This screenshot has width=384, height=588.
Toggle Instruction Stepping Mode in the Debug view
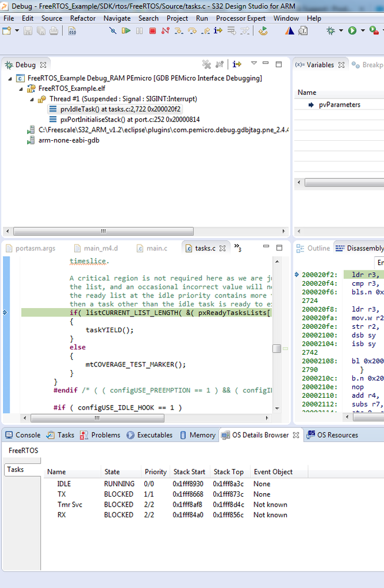tap(237, 64)
